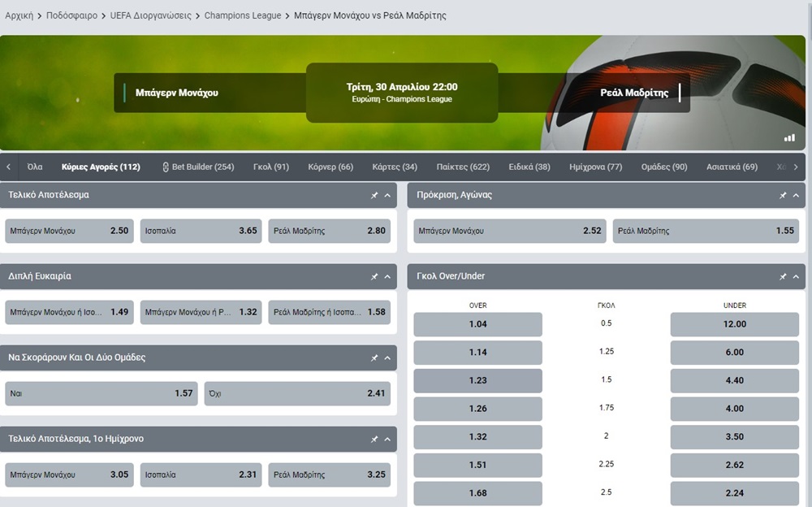Pin the Γκολ Over/Under market

pyautogui.click(x=783, y=277)
